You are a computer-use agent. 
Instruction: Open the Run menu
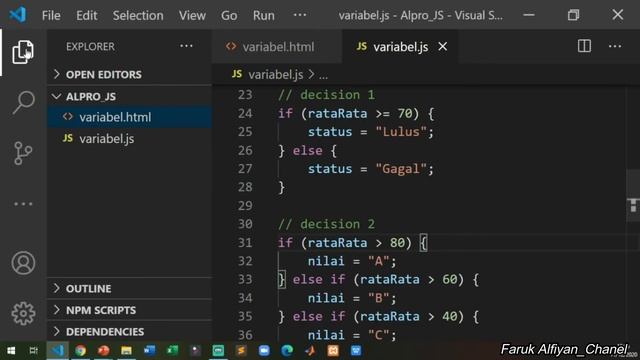click(264, 16)
